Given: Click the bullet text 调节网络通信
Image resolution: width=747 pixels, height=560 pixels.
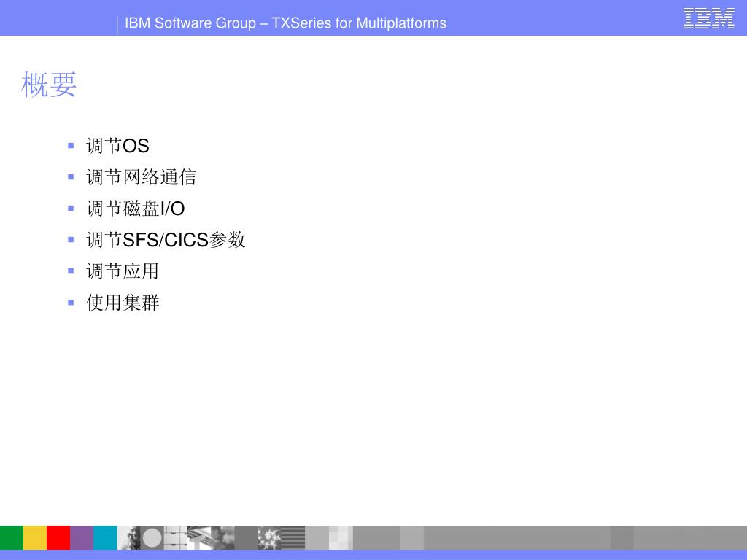Looking at the screenshot, I should pyautogui.click(x=141, y=177).
